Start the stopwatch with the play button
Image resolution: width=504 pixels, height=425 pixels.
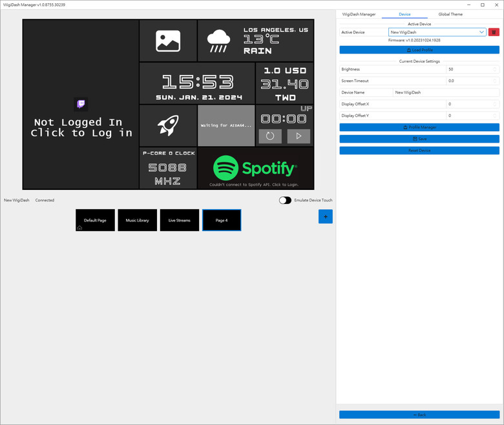coord(299,136)
